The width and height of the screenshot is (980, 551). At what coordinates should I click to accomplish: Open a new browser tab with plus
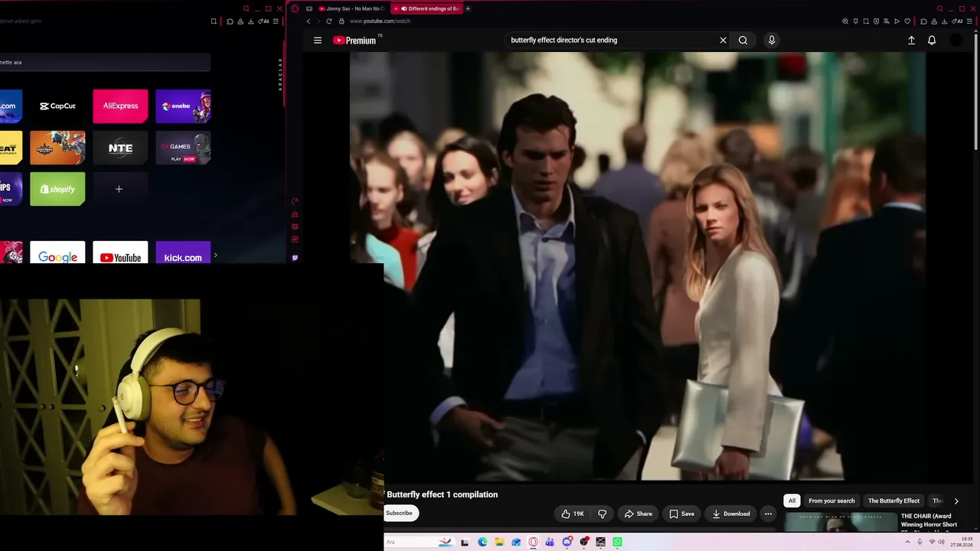click(468, 8)
